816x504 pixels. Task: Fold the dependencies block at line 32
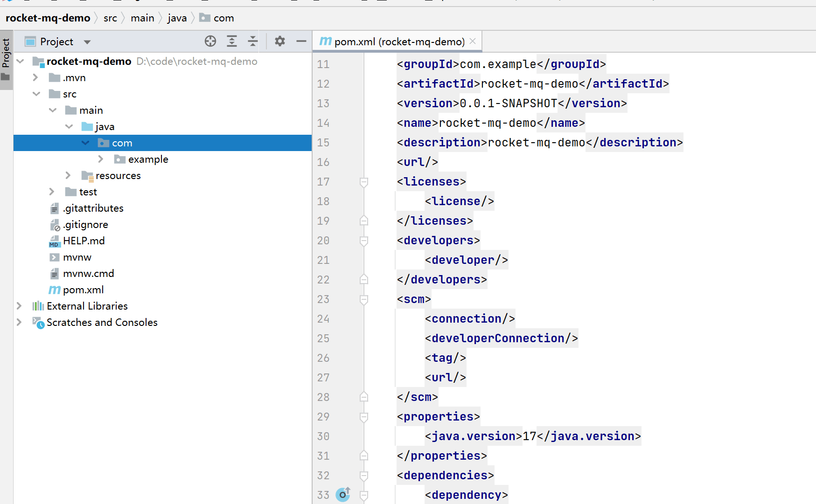[364, 476]
